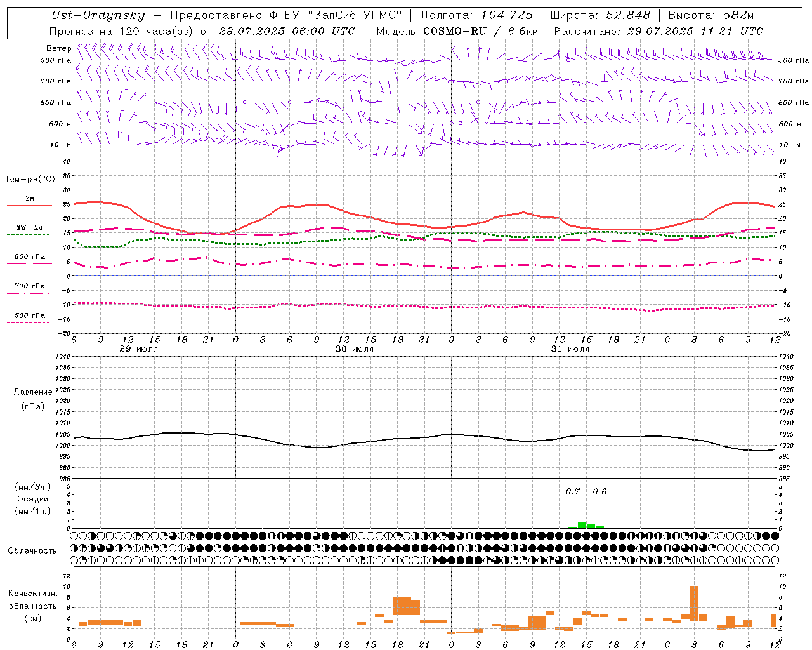Screen dimensions: 812x650
Task: Click the 29 июля date label
Action: (139, 349)
